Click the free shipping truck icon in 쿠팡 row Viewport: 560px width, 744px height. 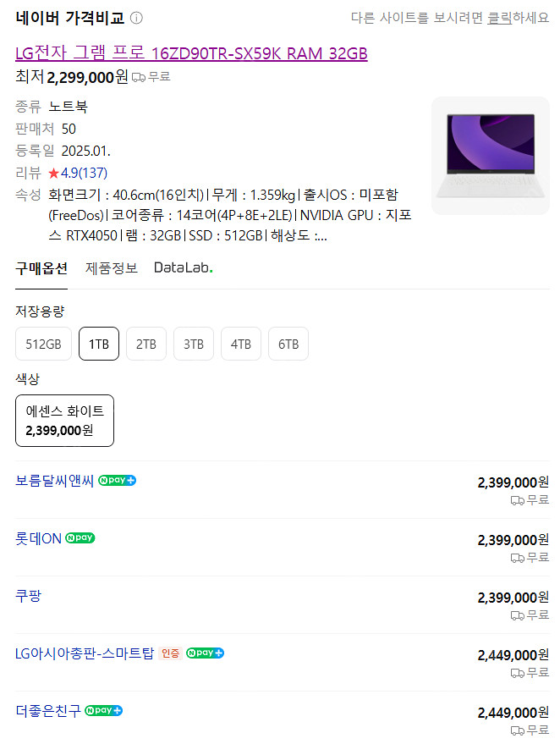(518, 615)
